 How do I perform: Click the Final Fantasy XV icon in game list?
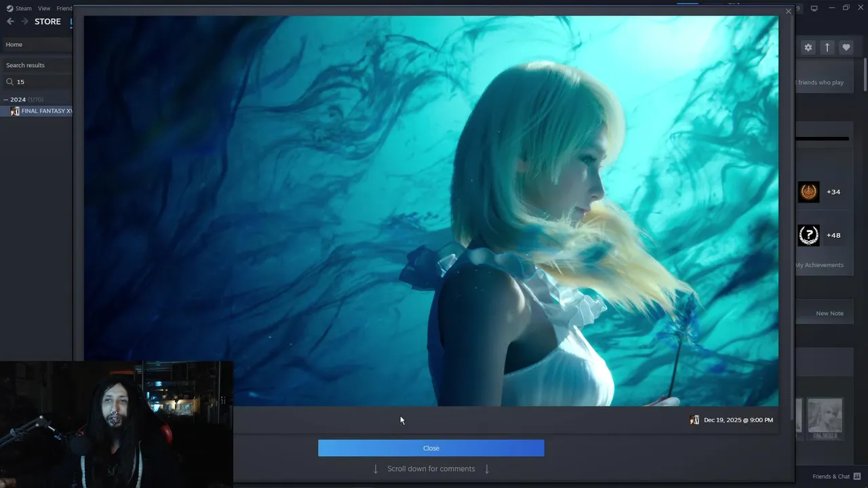coord(15,111)
